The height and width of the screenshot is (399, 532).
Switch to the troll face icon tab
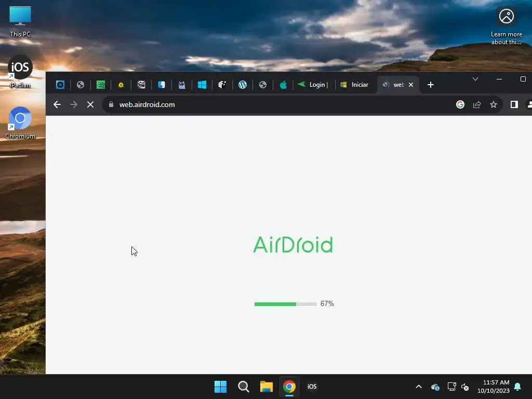point(141,85)
